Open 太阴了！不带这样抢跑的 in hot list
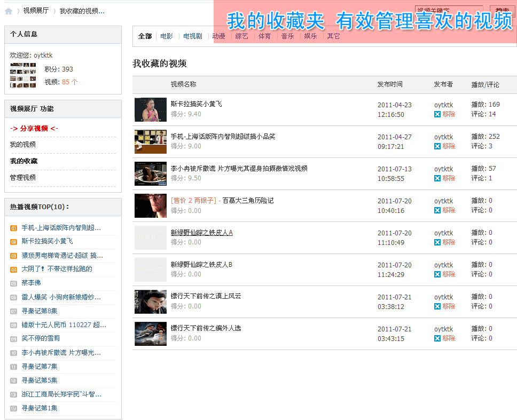The height and width of the screenshot is (420, 517). [x=57, y=269]
